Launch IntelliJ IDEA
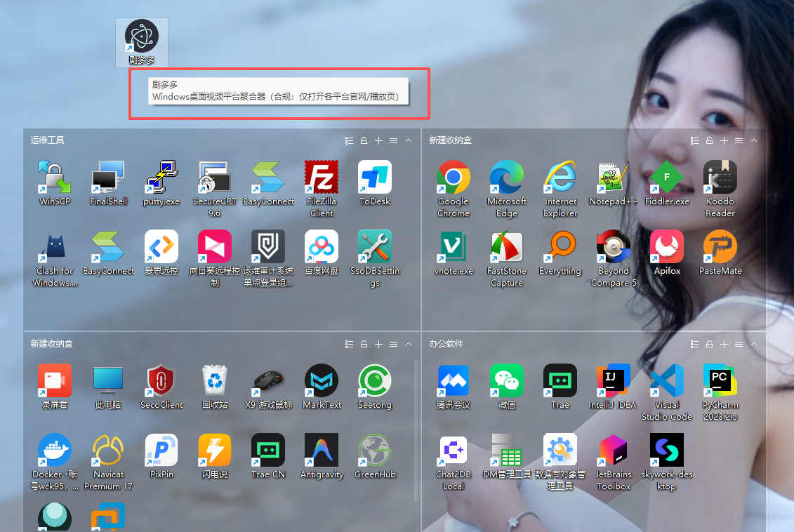794x532 pixels. [x=613, y=387]
